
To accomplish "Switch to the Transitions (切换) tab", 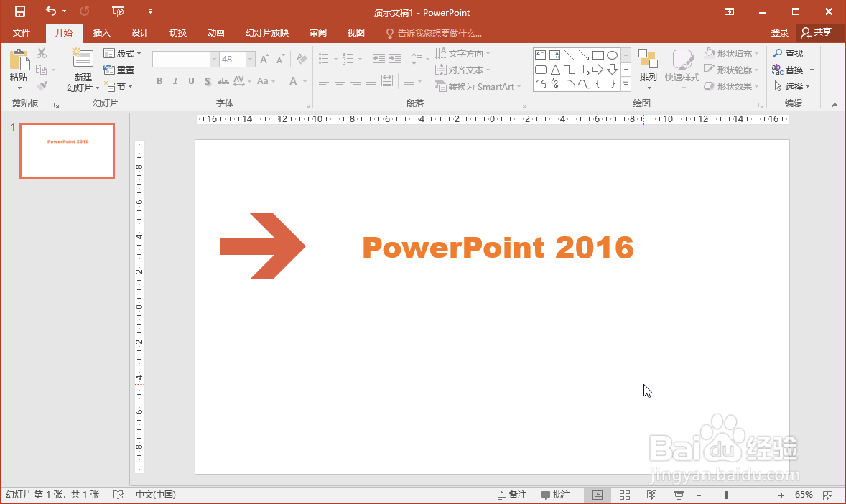I will click(178, 33).
